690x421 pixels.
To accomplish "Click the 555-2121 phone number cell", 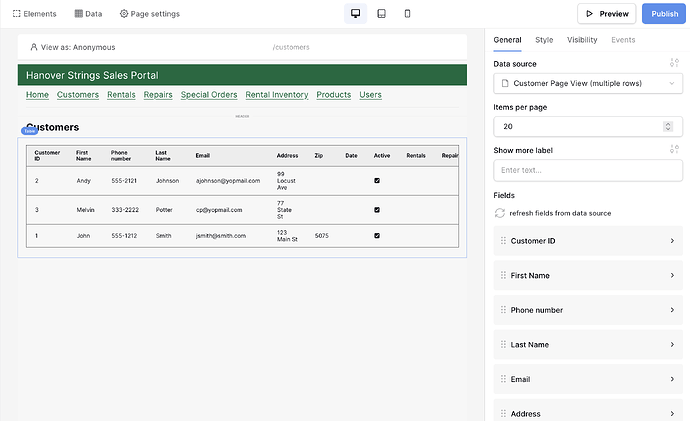I will tap(124, 180).
